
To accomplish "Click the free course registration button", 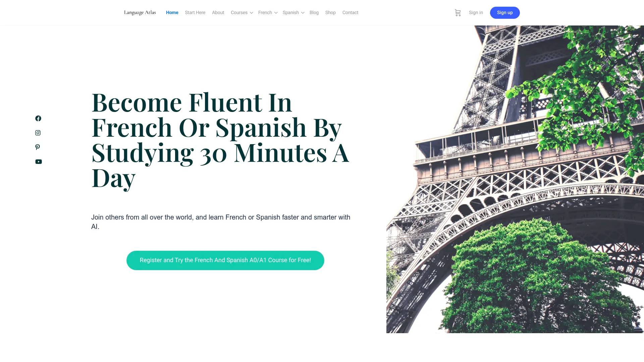I will (225, 260).
